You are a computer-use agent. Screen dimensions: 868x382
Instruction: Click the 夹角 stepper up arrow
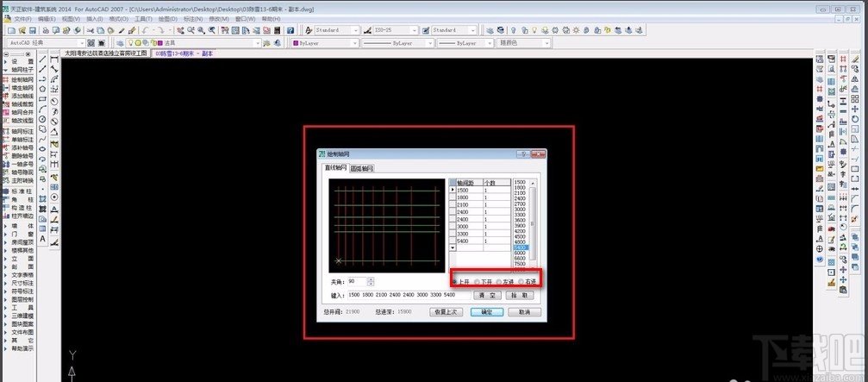pyautogui.click(x=371, y=279)
